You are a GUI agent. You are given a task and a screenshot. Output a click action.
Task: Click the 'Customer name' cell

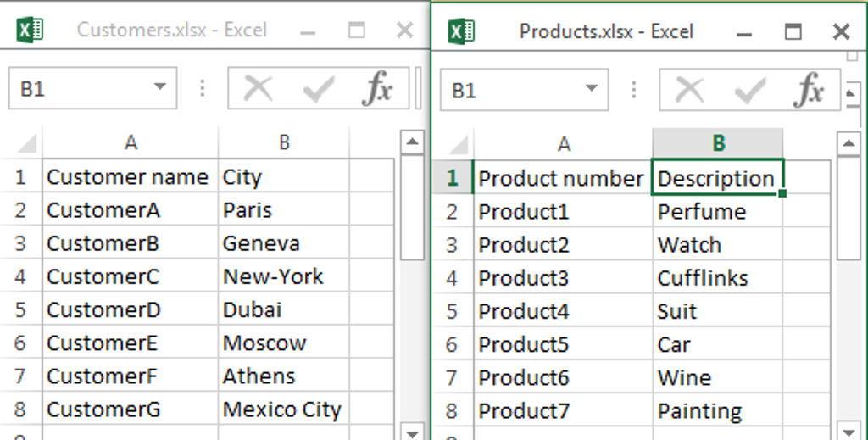(x=131, y=177)
